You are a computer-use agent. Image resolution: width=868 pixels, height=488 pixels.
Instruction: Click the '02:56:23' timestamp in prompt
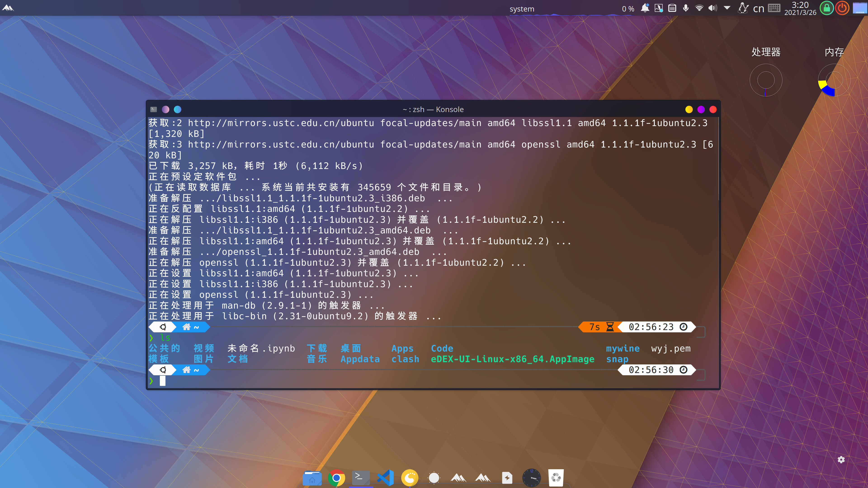pos(651,327)
